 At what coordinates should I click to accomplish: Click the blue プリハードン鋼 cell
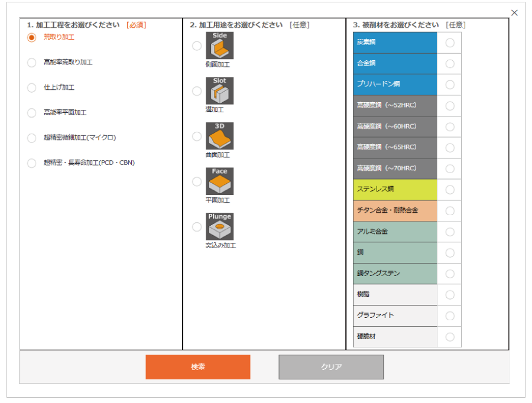(395, 84)
